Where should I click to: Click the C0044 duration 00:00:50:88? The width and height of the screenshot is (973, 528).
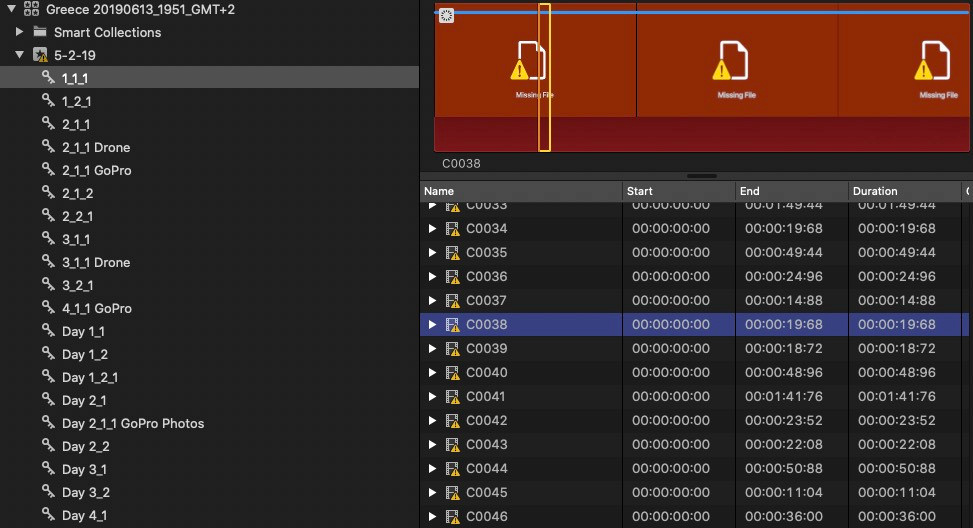point(897,468)
